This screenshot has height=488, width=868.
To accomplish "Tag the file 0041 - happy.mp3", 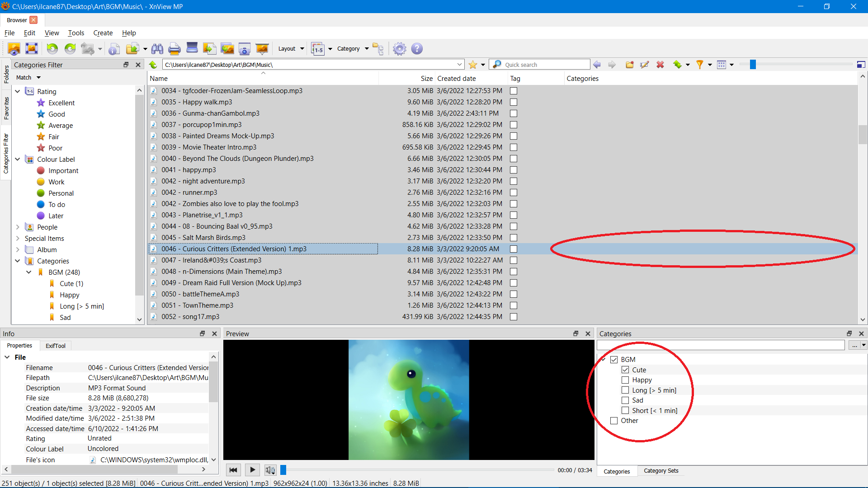I will [514, 170].
